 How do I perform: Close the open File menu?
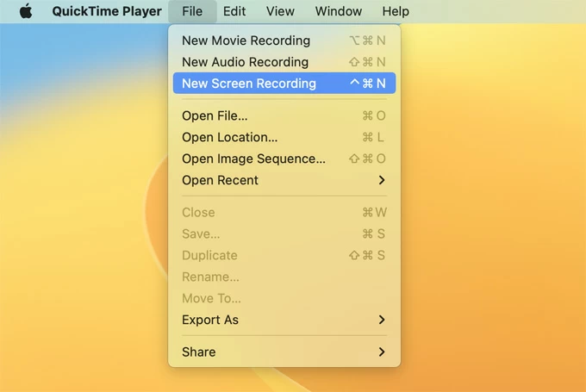pos(192,11)
